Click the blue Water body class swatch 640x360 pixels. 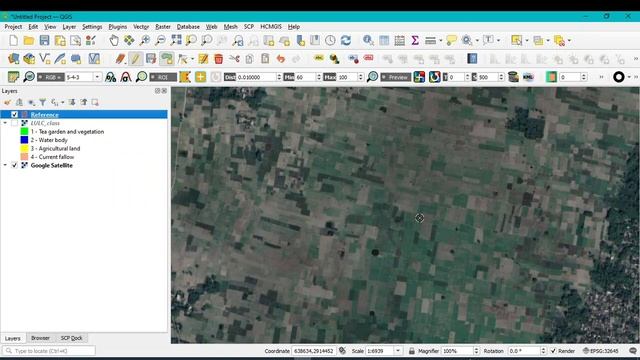pos(24,140)
